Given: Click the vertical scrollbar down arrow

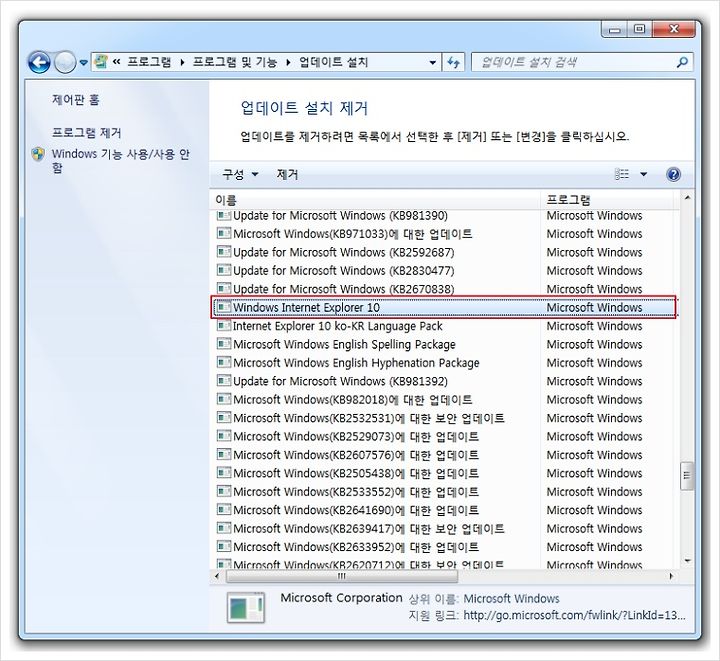Looking at the screenshot, I should 687,561.
